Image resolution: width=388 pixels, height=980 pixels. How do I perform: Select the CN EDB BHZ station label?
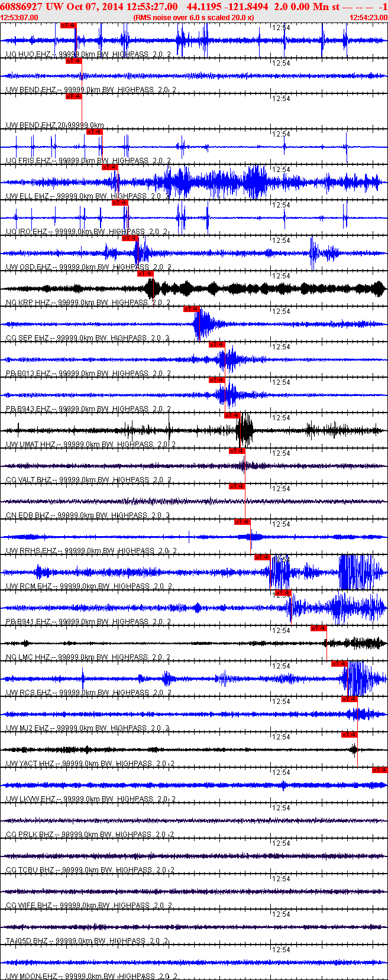point(88,515)
